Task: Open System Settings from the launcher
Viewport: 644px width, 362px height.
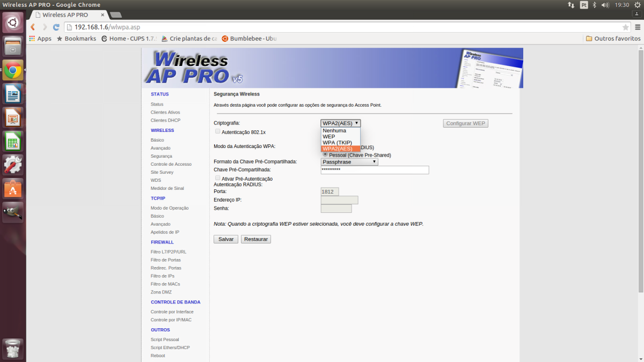Action: click(x=13, y=165)
